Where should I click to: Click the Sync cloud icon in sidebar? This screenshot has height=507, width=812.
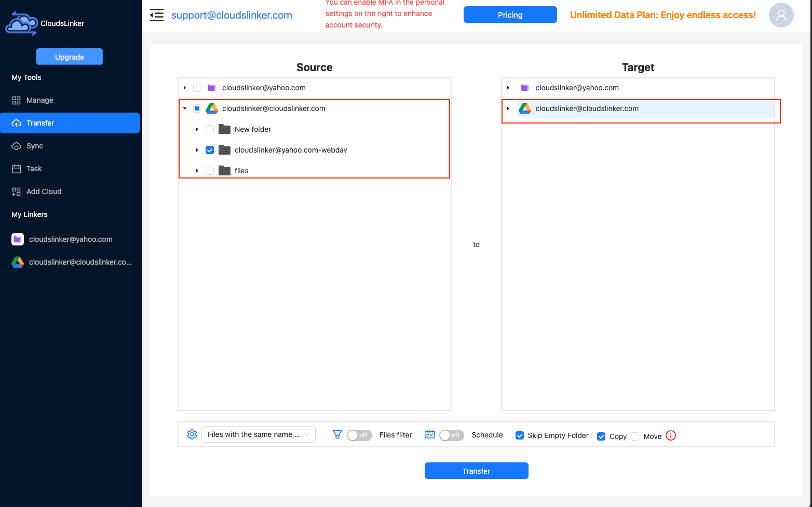point(17,146)
